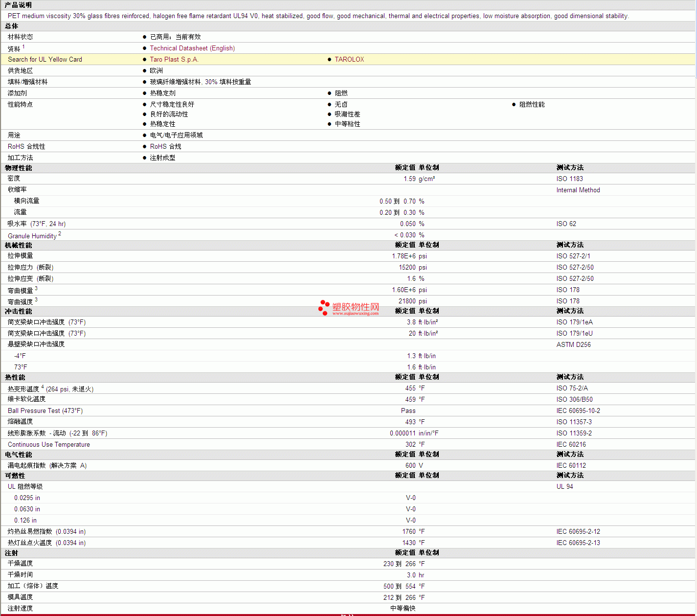
Task: Click heat deflection value 455
Action: pyautogui.click(x=410, y=388)
